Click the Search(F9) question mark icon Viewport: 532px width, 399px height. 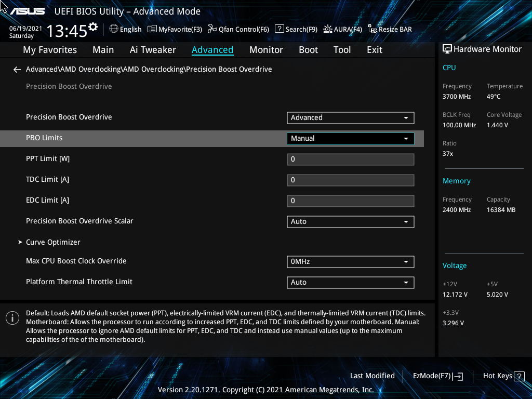pos(279,29)
